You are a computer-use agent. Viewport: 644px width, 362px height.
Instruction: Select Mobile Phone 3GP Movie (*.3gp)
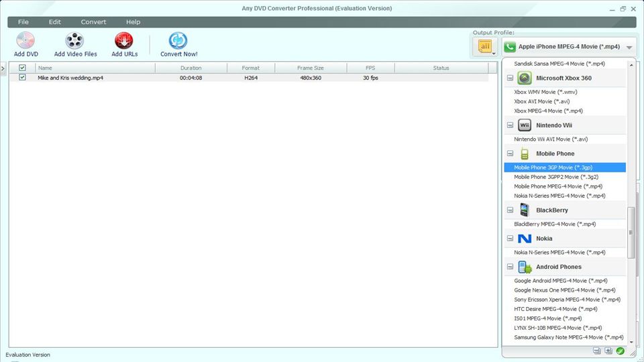(x=565, y=168)
